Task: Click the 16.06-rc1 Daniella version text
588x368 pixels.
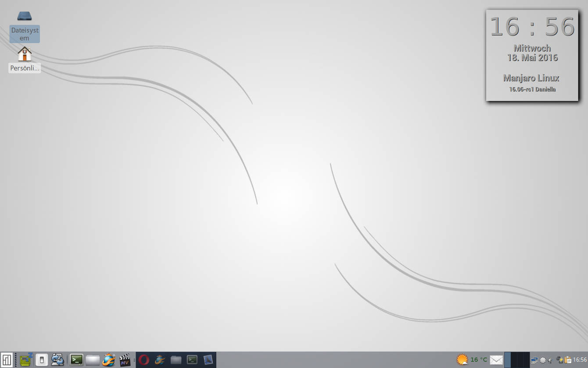Action: 532,89
